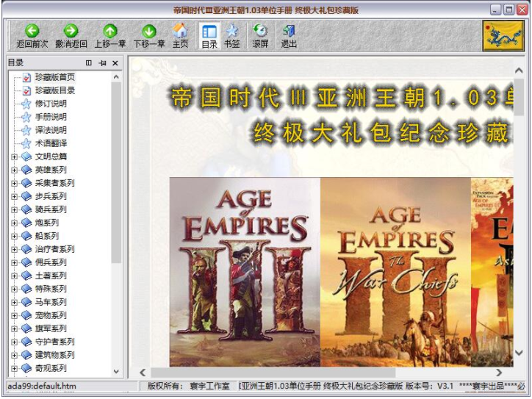Click the horizontal scrollbar right arrow in content
The width and height of the screenshot is (532, 399).
[499, 373]
